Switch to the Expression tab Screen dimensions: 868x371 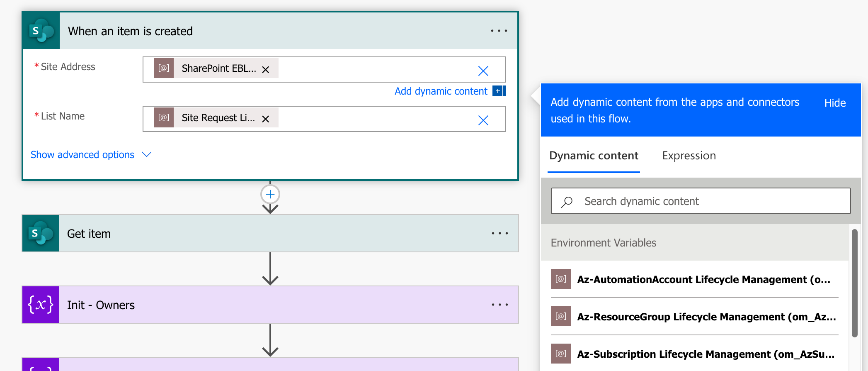click(689, 156)
